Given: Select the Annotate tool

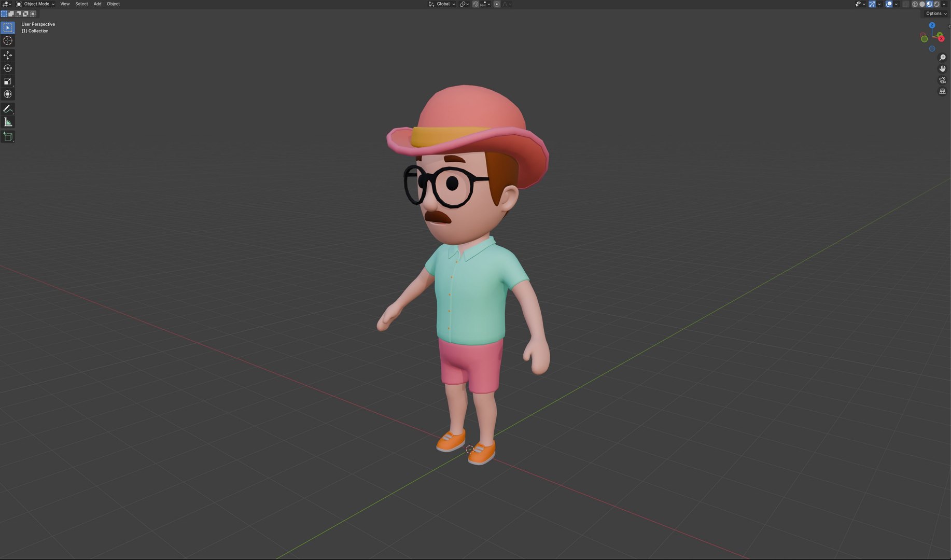Looking at the screenshot, I should [8, 109].
